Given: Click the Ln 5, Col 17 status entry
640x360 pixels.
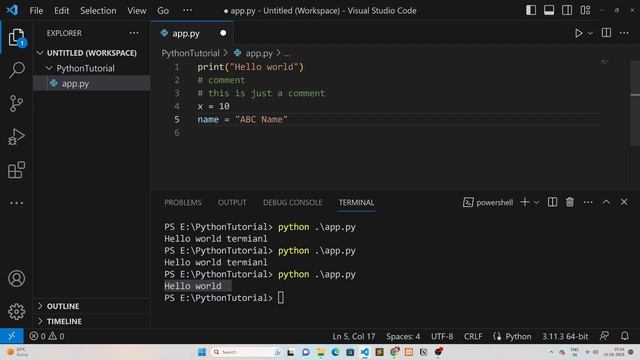Looking at the screenshot, I should tap(353, 336).
